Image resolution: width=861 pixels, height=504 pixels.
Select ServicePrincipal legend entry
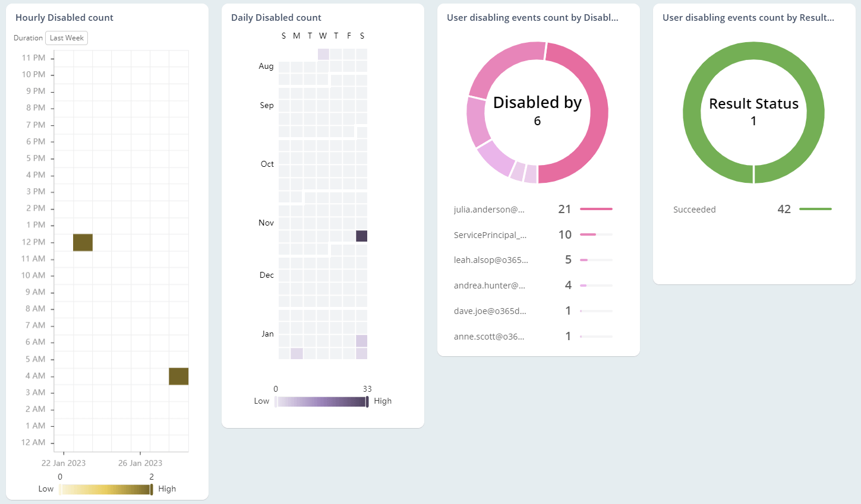click(490, 235)
